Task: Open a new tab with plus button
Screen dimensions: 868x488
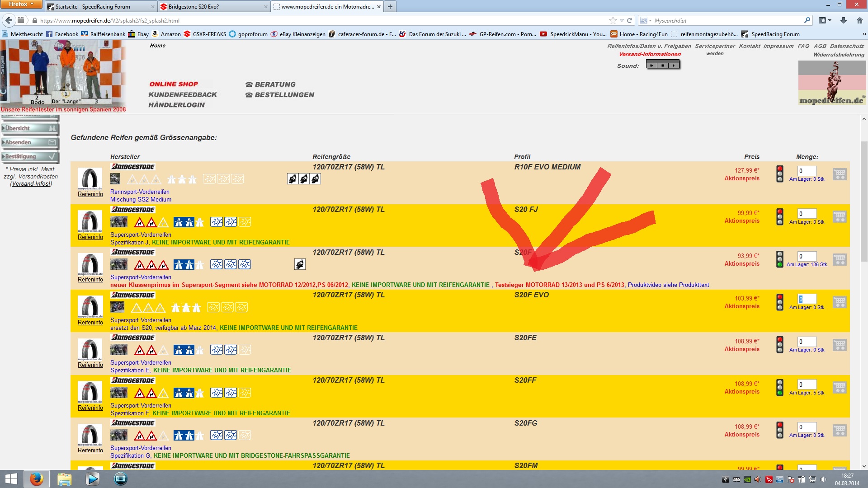Action: click(x=390, y=7)
